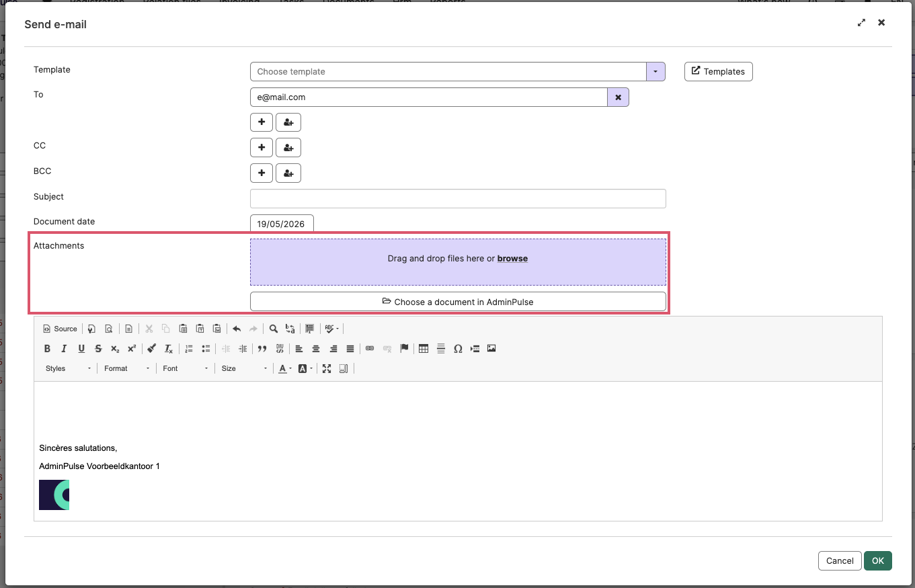Open the spell check ABC dropdown
915x588 pixels.
tap(331, 329)
